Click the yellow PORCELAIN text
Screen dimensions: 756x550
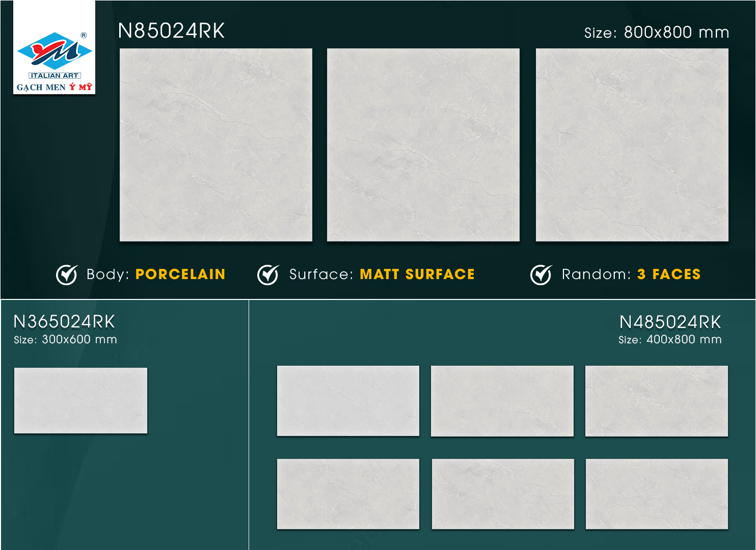point(180,274)
